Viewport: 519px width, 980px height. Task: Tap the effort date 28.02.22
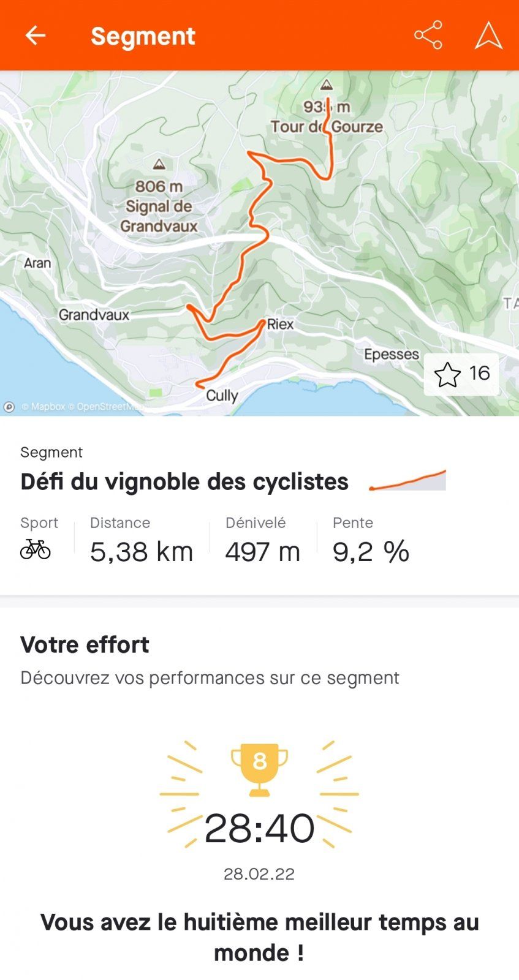coord(259,874)
